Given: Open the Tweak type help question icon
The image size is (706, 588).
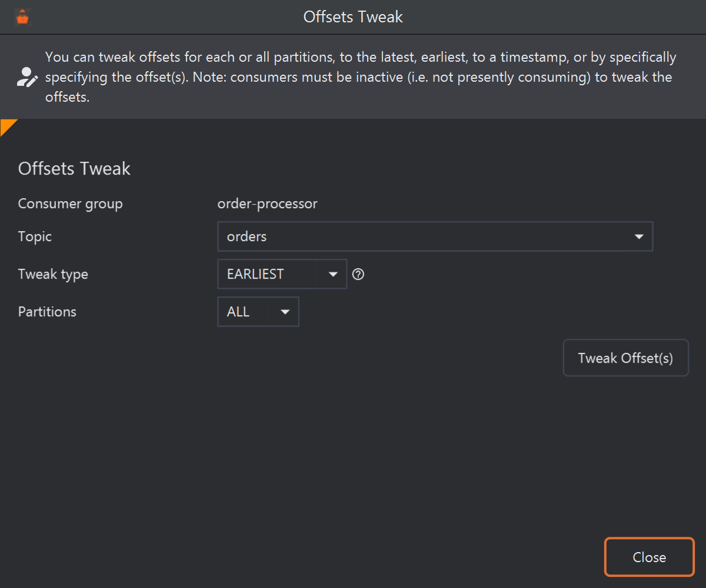Looking at the screenshot, I should [x=358, y=274].
